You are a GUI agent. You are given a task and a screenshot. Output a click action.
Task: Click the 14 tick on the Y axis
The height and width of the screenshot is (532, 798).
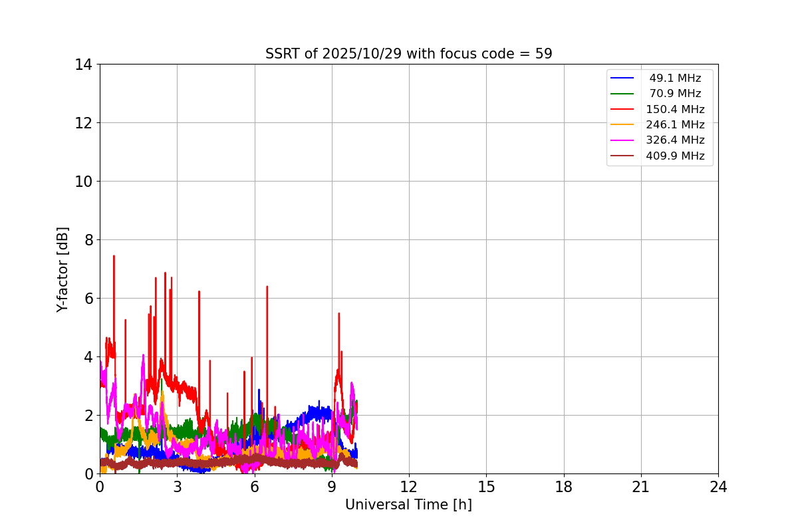coord(83,65)
